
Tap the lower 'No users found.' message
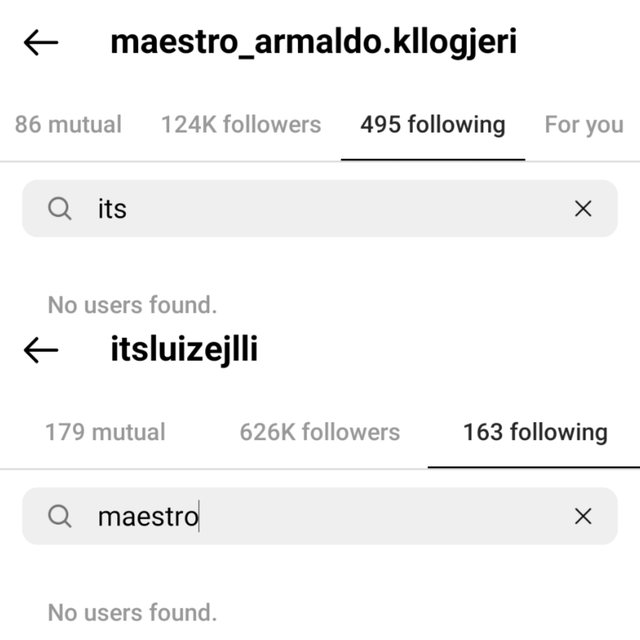point(132,613)
